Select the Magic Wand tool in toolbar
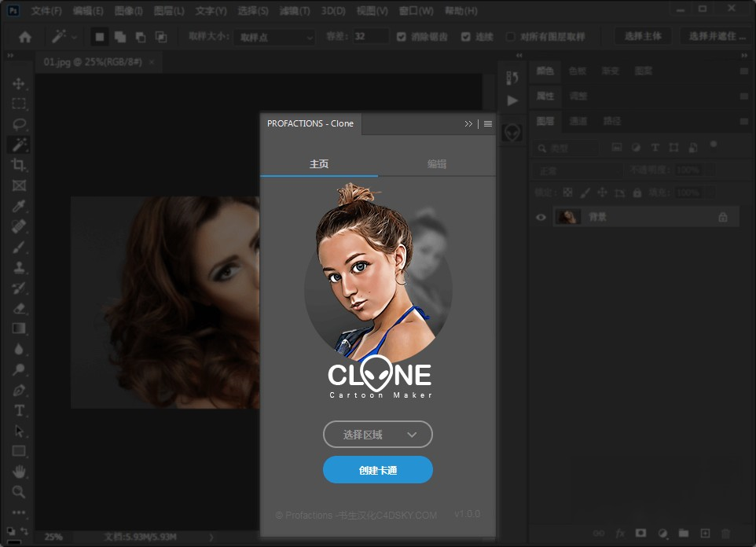 pyautogui.click(x=19, y=145)
